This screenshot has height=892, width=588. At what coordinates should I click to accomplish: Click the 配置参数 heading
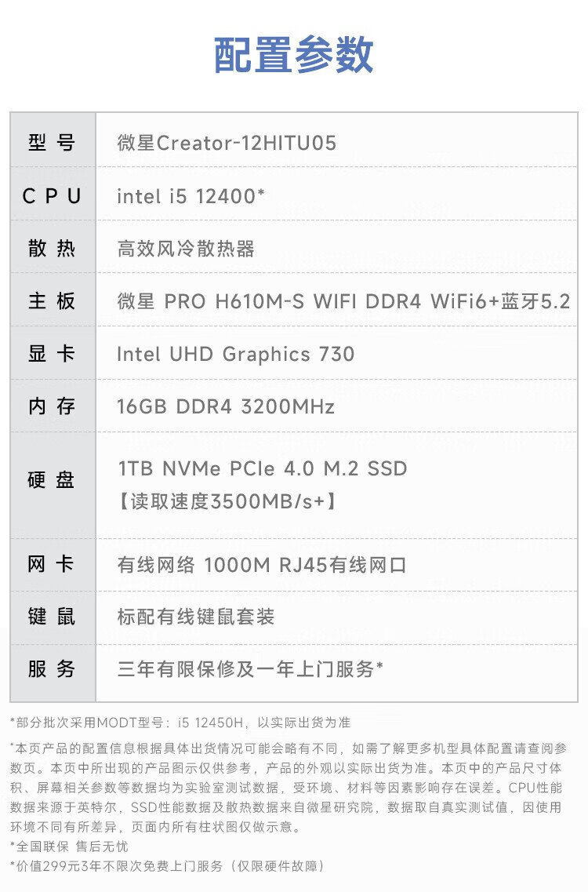coord(294,56)
